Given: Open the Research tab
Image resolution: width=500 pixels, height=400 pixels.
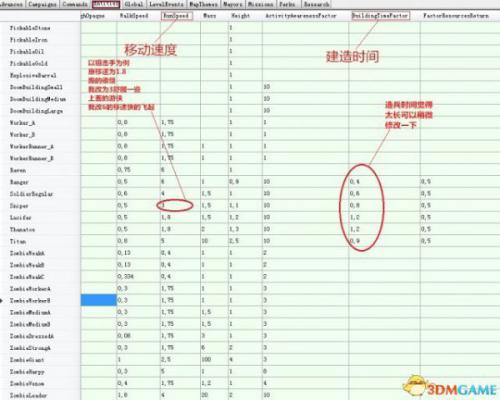Looking at the screenshot, I should 316,4.
